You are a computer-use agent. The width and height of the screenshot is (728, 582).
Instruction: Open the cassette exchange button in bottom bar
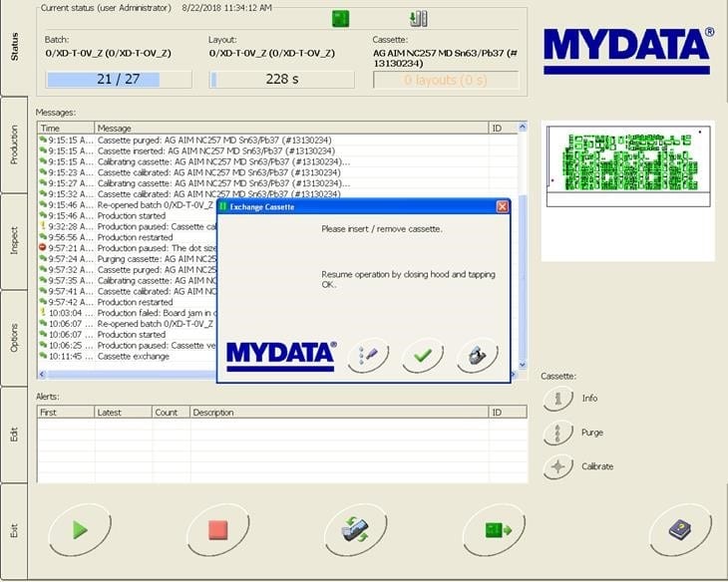click(x=356, y=530)
